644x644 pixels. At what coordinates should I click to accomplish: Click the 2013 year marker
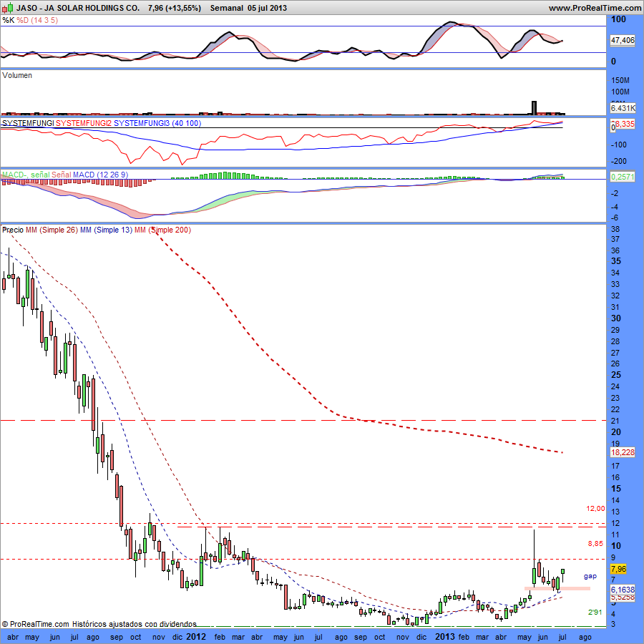click(445, 637)
